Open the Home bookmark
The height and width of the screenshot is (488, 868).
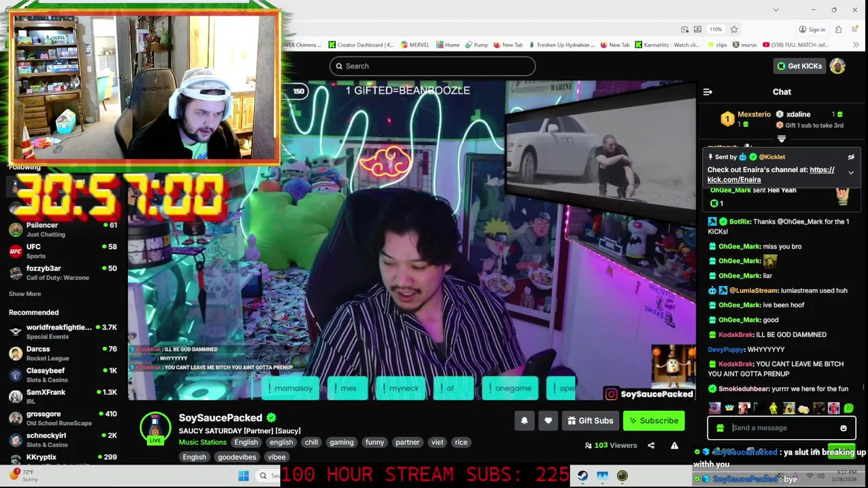448,45
